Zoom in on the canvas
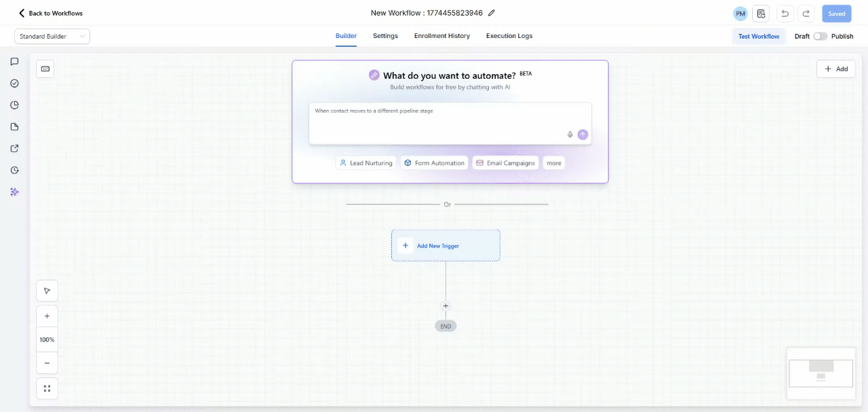 47,316
